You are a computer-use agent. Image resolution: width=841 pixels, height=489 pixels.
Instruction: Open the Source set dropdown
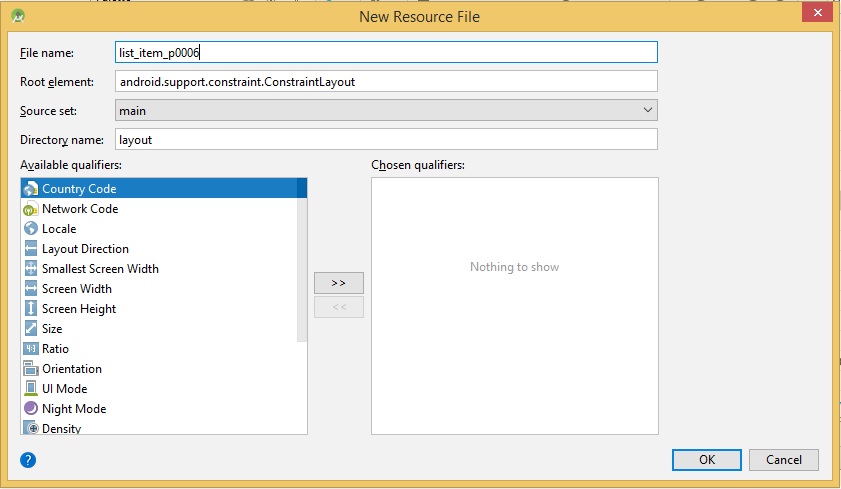pos(386,110)
